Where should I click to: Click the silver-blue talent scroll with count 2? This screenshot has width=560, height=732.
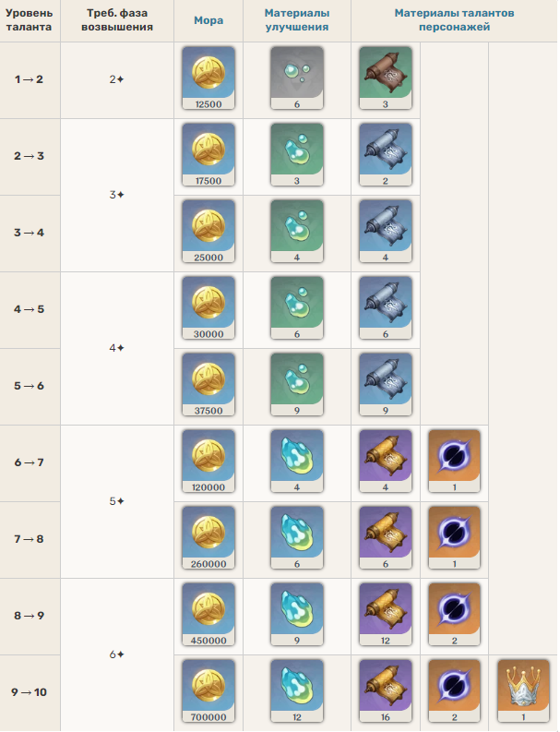[386, 154]
